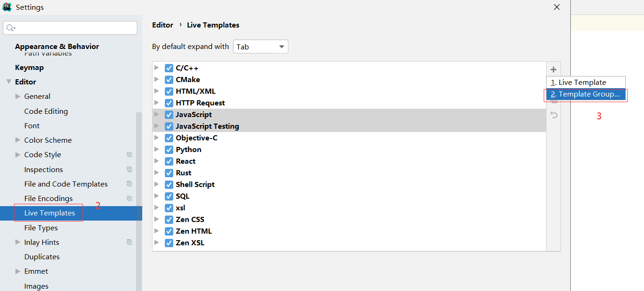
Task: Click the icon next to Inlay Hints
Action: (129, 242)
